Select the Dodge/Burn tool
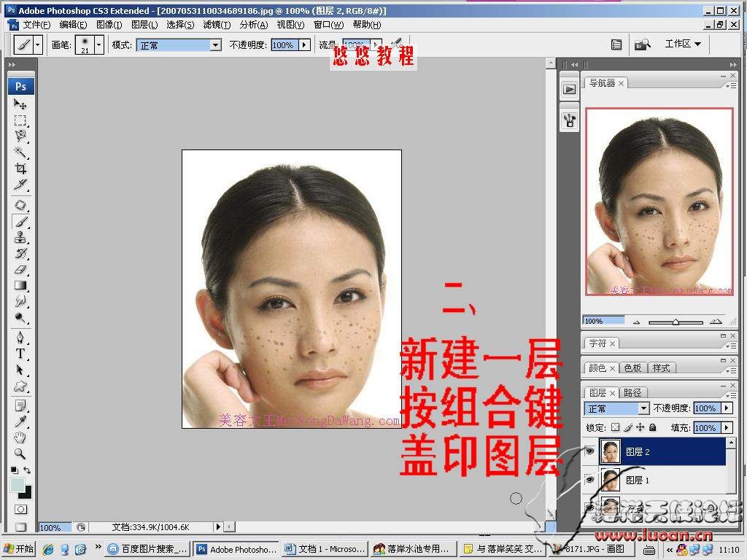This screenshot has width=747, height=560. [x=20, y=318]
